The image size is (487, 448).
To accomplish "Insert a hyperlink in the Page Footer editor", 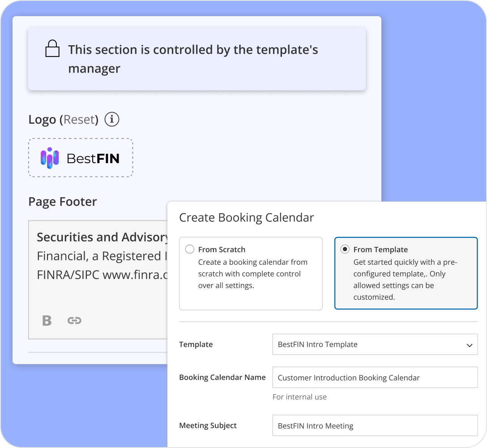I will [x=74, y=320].
